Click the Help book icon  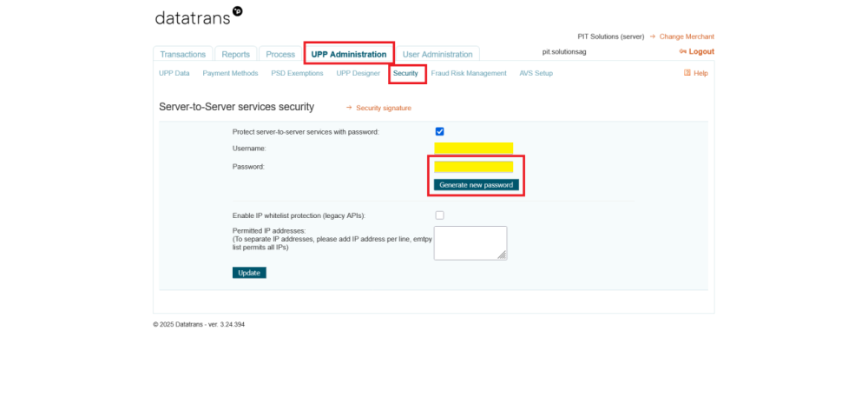[x=687, y=73]
